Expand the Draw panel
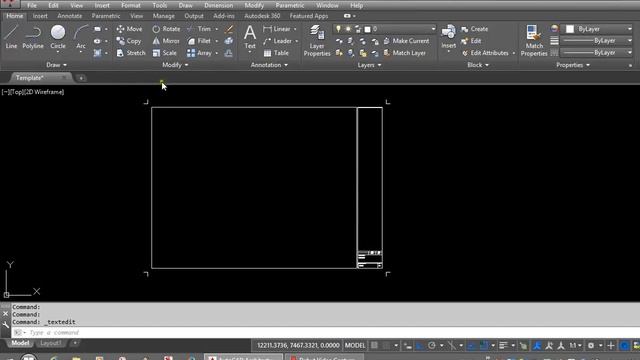Image resolution: width=640 pixels, height=360 pixels. (x=56, y=65)
